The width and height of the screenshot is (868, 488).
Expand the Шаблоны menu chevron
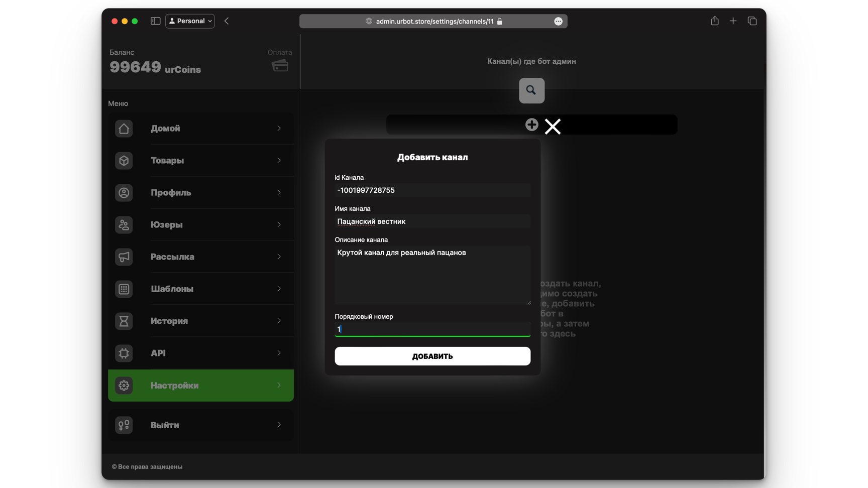(x=279, y=289)
